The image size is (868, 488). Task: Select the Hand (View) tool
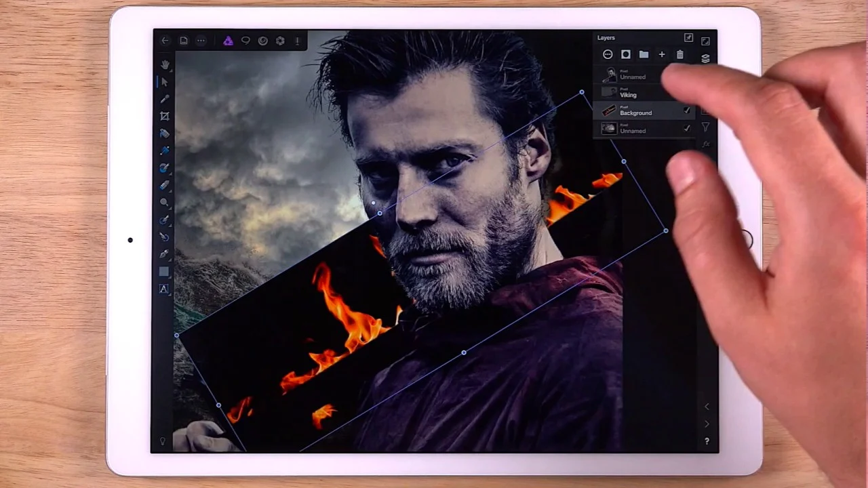[165, 64]
